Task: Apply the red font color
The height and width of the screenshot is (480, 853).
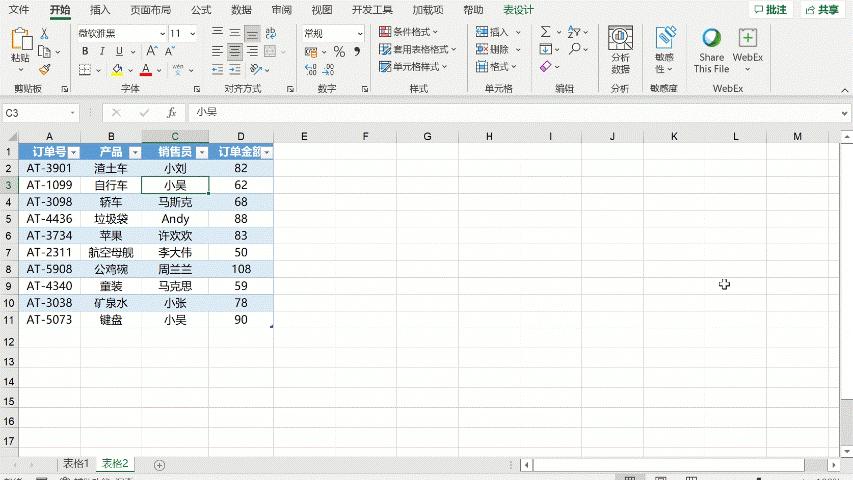Action: coord(146,70)
